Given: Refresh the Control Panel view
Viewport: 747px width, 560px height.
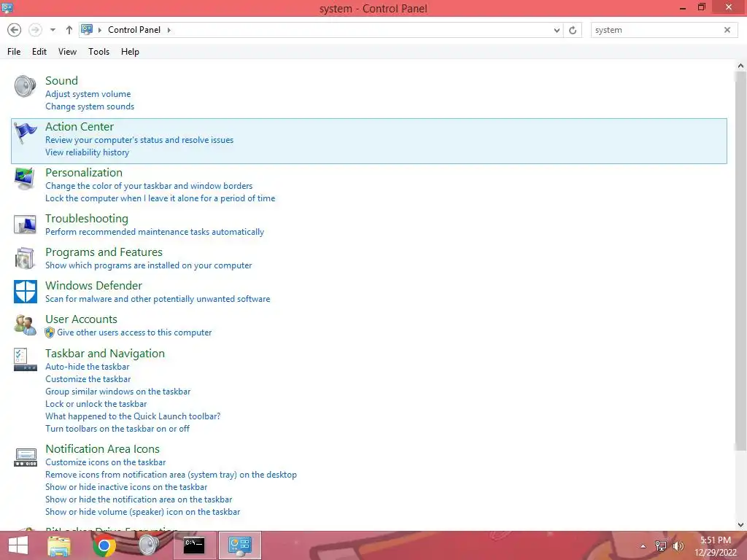Looking at the screenshot, I should (x=573, y=30).
